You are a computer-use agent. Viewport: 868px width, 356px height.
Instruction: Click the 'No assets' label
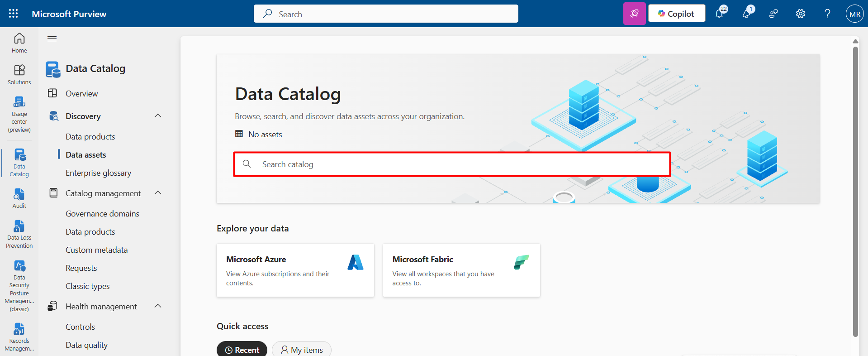click(x=265, y=135)
